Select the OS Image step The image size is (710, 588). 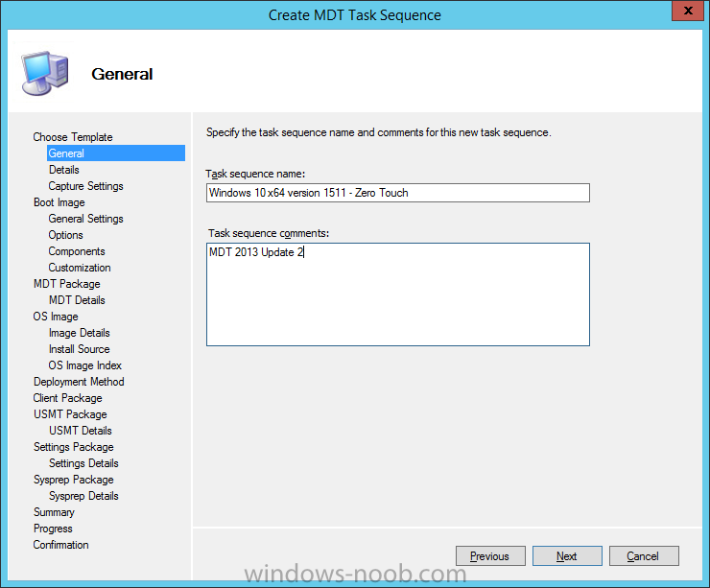coord(56,317)
